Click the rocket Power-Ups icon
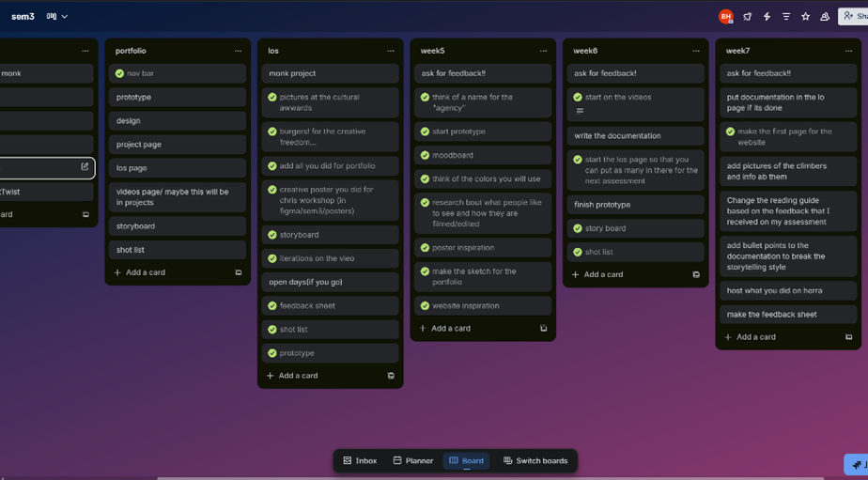This screenshot has width=868, height=480. coord(748,17)
